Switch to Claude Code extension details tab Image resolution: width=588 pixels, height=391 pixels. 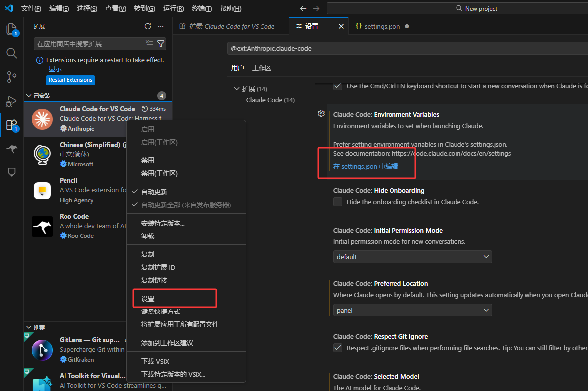pos(231,26)
